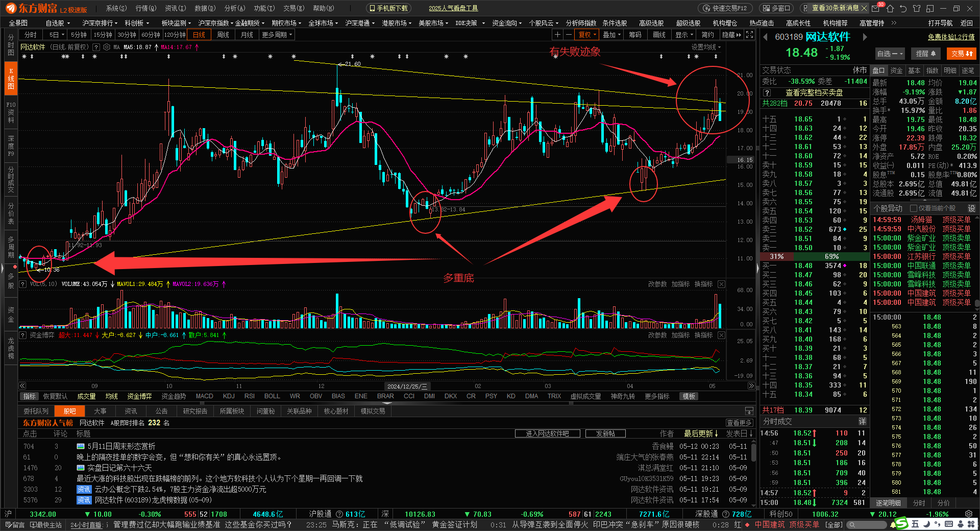Open status bar settings gear icon
Screen dimensions: 980x531
coord(968,514)
